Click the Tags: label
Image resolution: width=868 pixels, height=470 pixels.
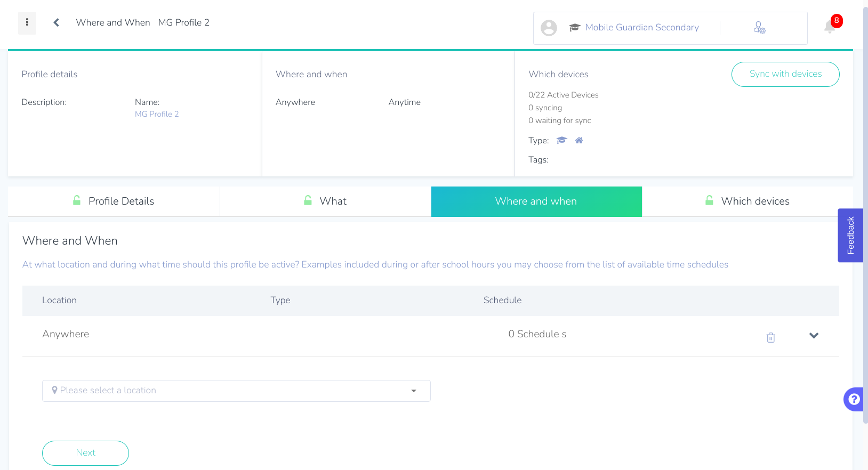tap(539, 160)
